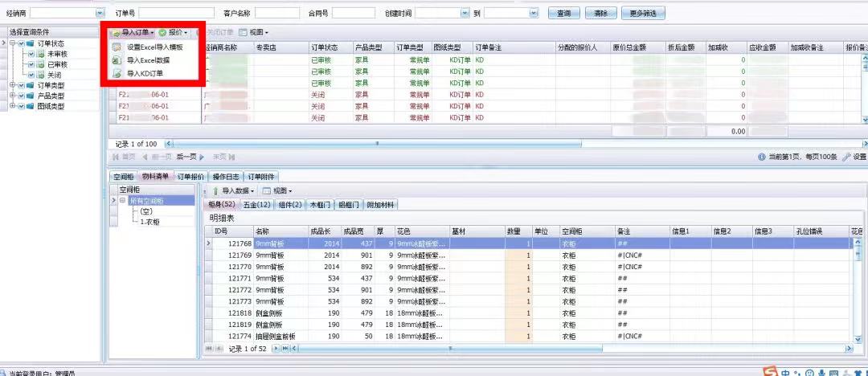Click the upper 视图 toolbar dropdown

pyautogui.click(x=253, y=33)
